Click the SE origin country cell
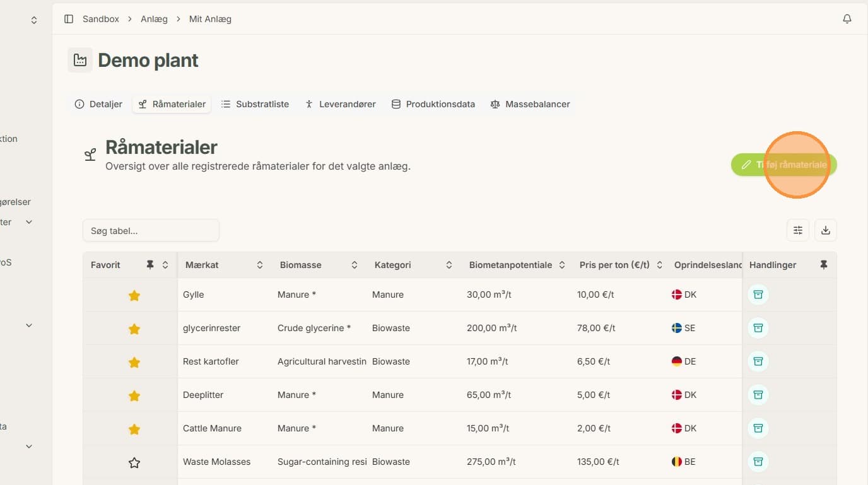This screenshot has width=868, height=485. [684, 328]
